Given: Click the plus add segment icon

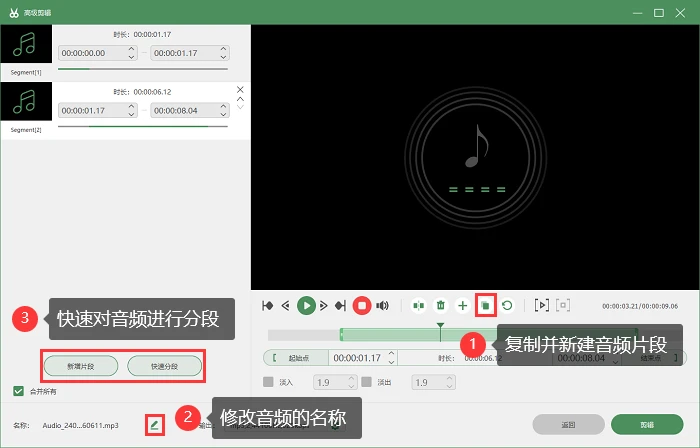Looking at the screenshot, I should pos(463,306).
